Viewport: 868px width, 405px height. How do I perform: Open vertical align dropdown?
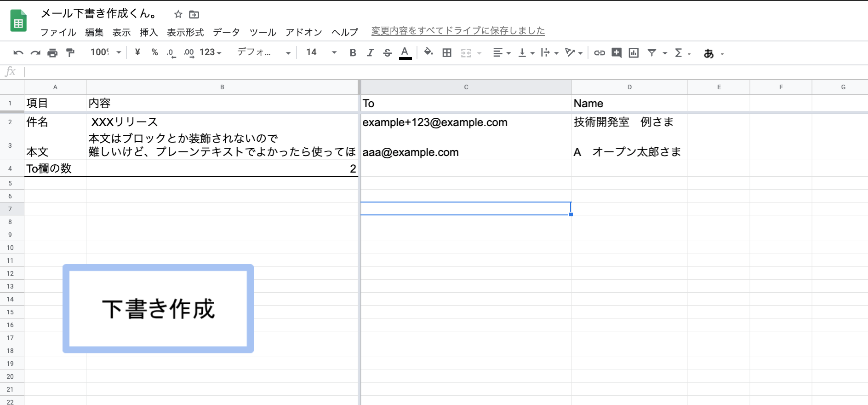tap(526, 53)
